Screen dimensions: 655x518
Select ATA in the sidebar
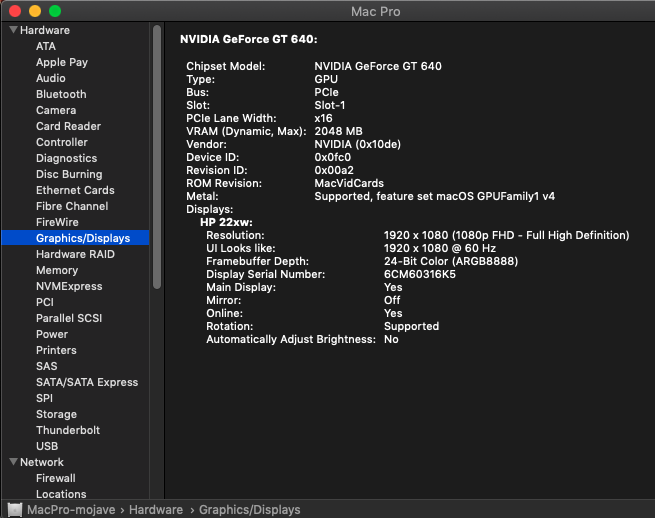point(46,46)
